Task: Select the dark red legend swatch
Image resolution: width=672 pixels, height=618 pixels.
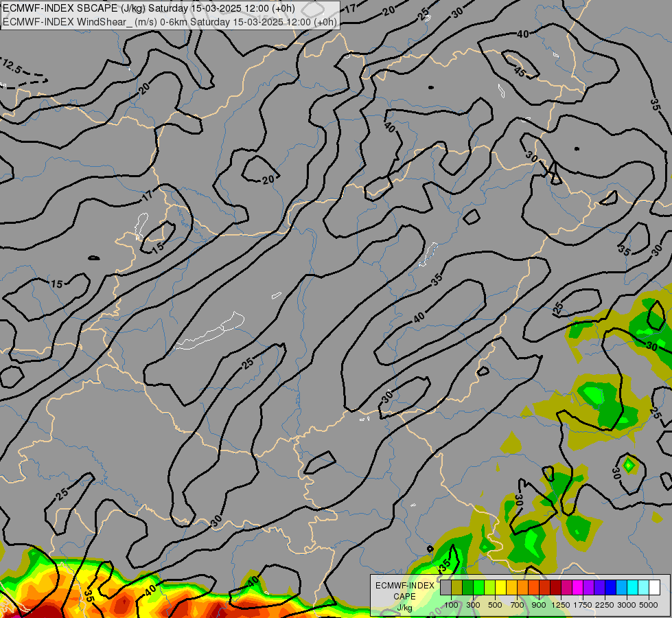Action: point(556,587)
